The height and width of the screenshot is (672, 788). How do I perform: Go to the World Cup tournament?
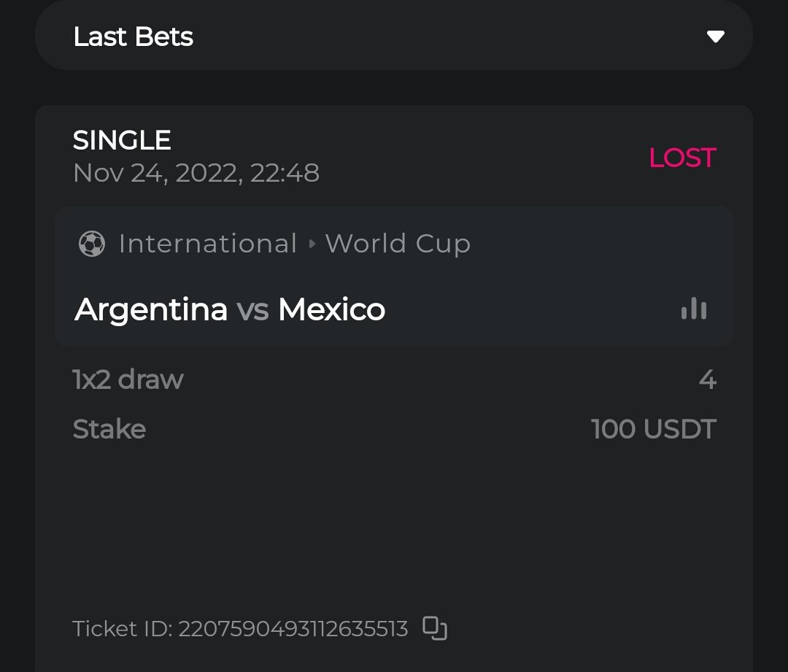[398, 244]
